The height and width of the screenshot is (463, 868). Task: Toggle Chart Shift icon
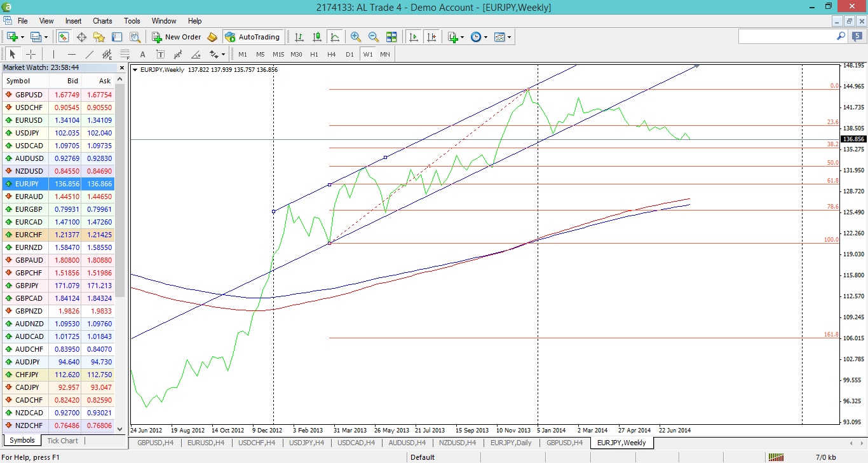(x=431, y=37)
